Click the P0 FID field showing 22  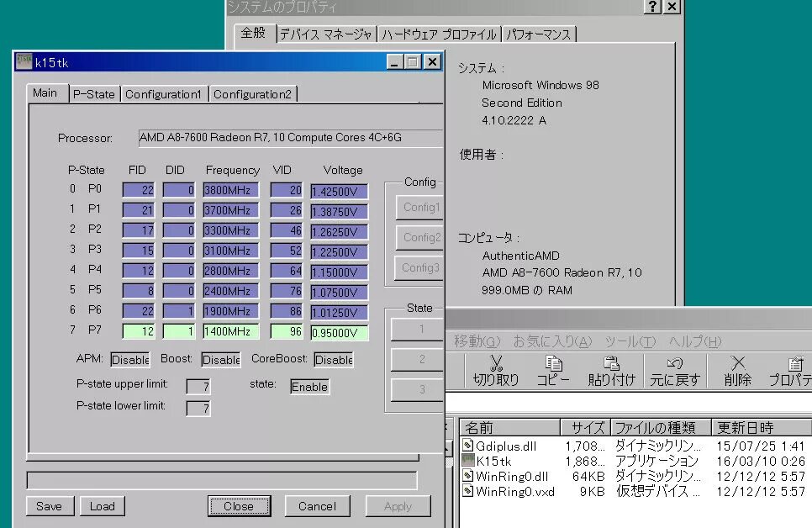point(139,190)
